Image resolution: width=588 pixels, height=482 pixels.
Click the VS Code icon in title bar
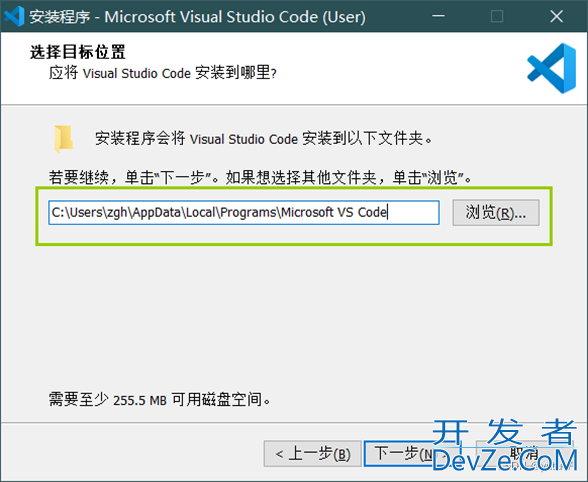click(14, 17)
